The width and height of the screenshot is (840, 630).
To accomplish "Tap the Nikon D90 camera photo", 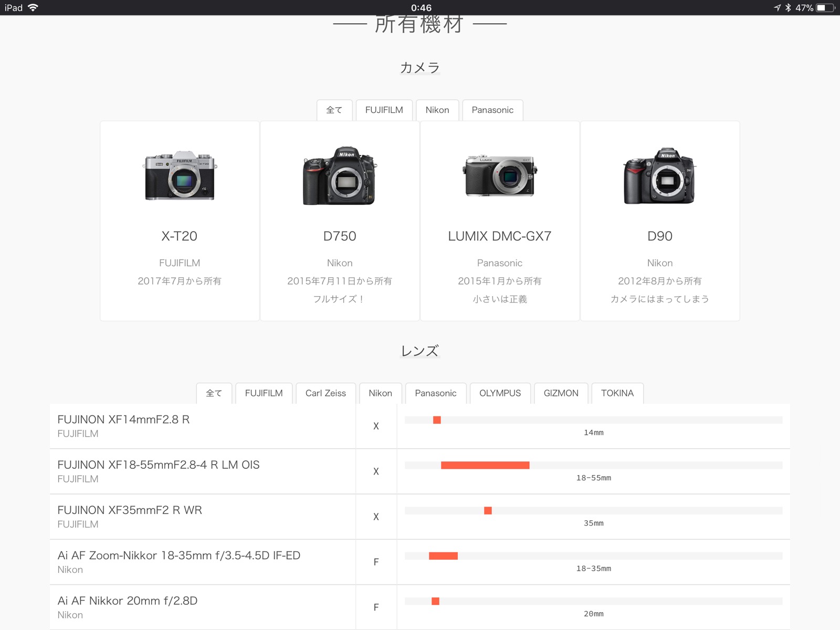I will tap(659, 176).
